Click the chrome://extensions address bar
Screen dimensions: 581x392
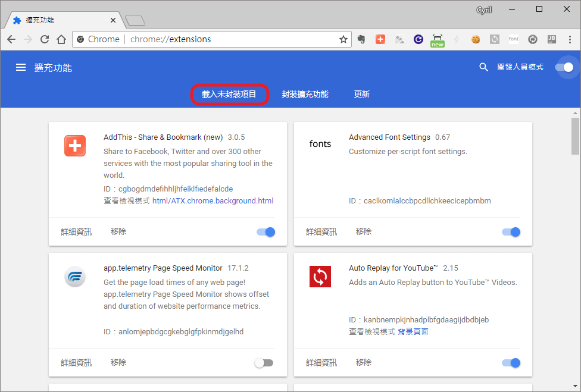211,39
